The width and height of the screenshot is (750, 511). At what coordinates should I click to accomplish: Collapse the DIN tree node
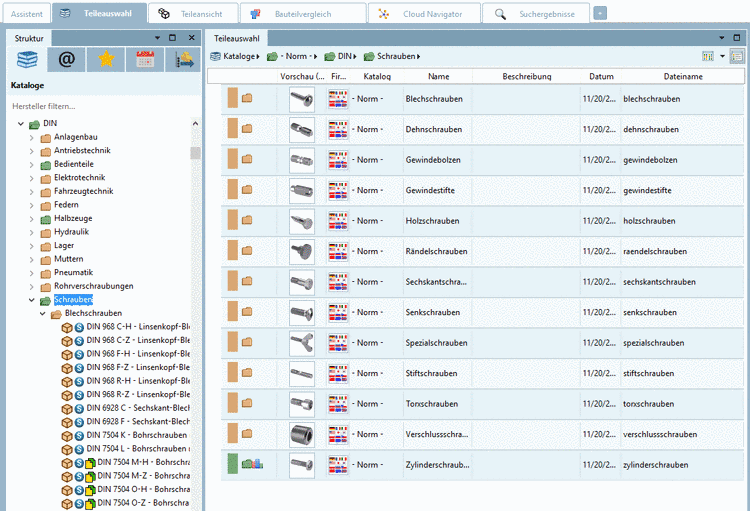click(21, 123)
